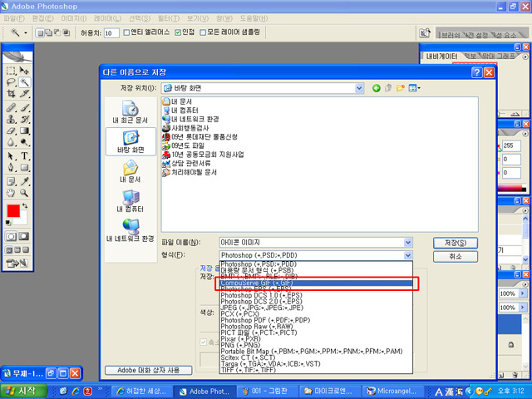
Task: Open 내 최근 문서 in places bar
Action: pos(131,112)
